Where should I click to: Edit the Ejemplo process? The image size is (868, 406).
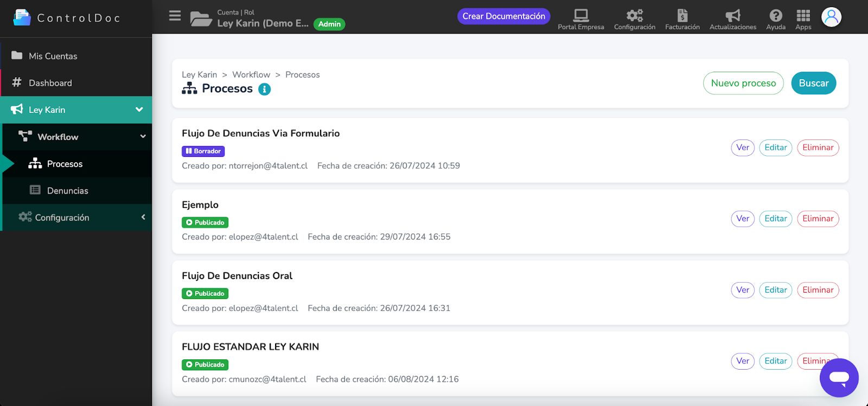click(776, 219)
